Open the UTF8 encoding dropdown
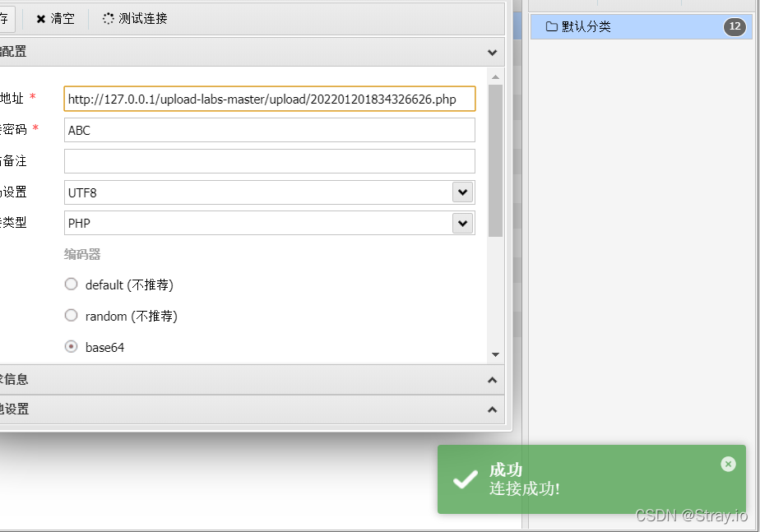 [x=463, y=192]
